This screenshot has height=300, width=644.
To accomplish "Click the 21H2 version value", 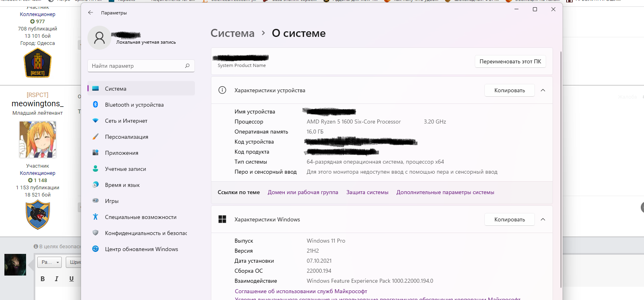I will (x=313, y=251).
